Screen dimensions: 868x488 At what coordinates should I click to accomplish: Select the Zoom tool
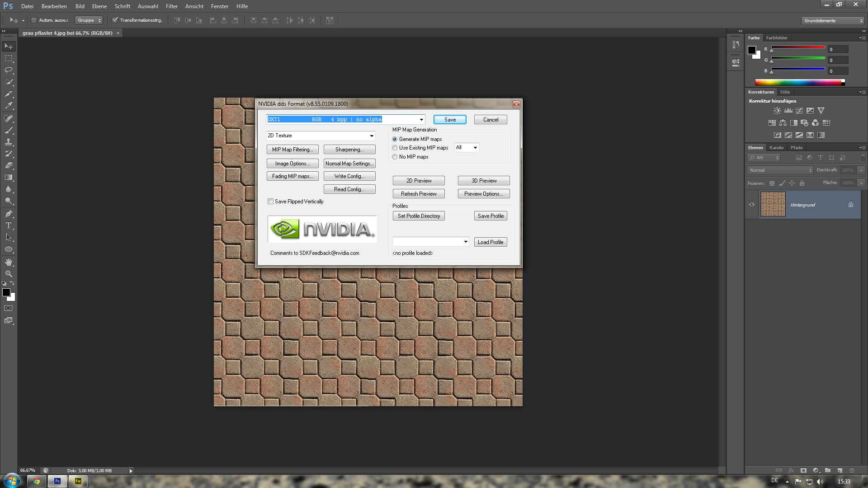click(9, 274)
